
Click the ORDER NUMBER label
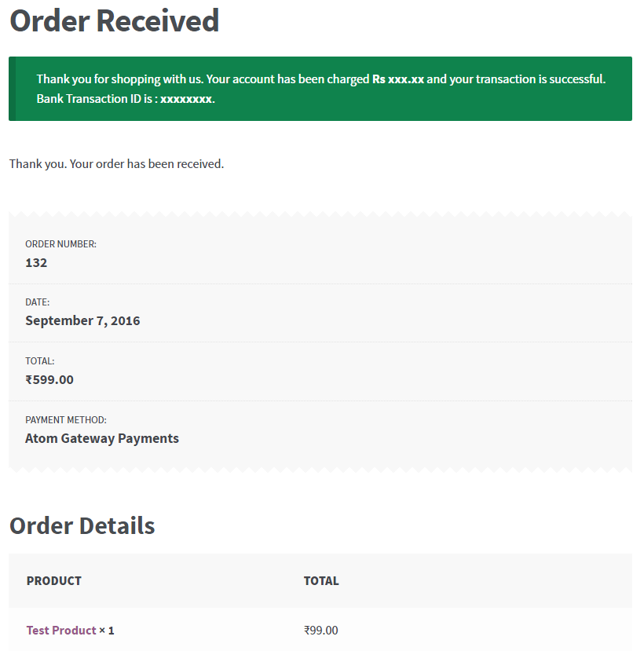60,244
